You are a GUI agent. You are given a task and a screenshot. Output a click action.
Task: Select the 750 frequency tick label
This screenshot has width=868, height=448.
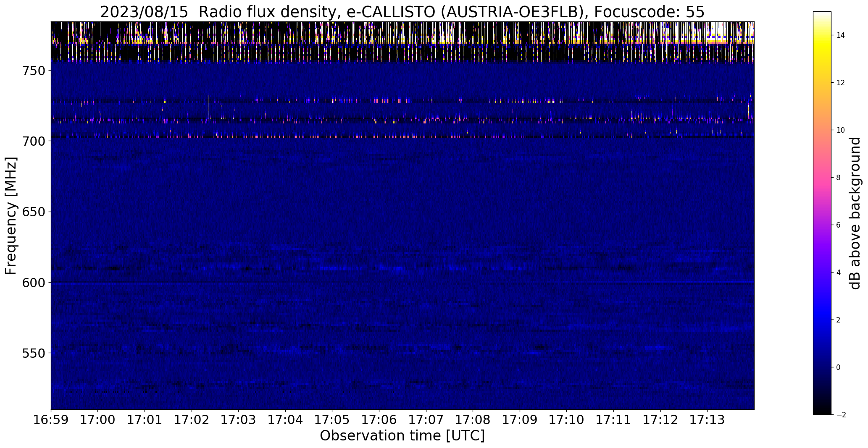tap(33, 71)
